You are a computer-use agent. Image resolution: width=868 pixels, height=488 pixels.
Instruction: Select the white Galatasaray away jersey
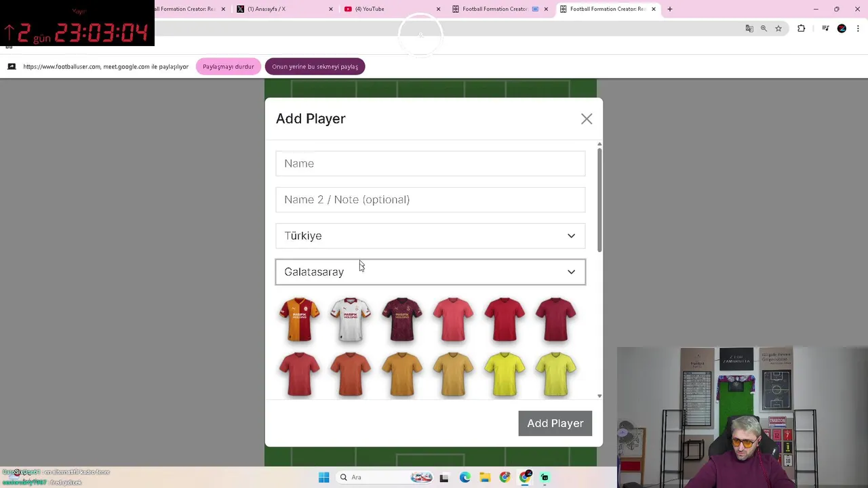pos(351,319)
